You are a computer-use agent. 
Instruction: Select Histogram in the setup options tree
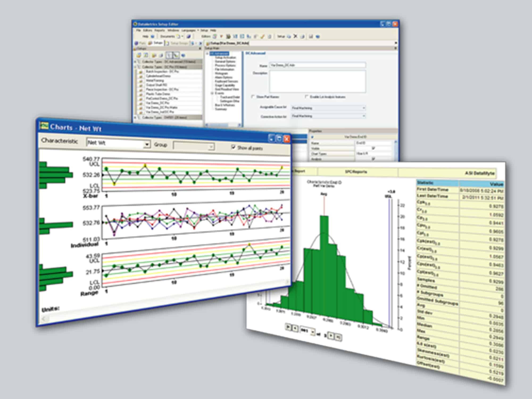(221, 73)
